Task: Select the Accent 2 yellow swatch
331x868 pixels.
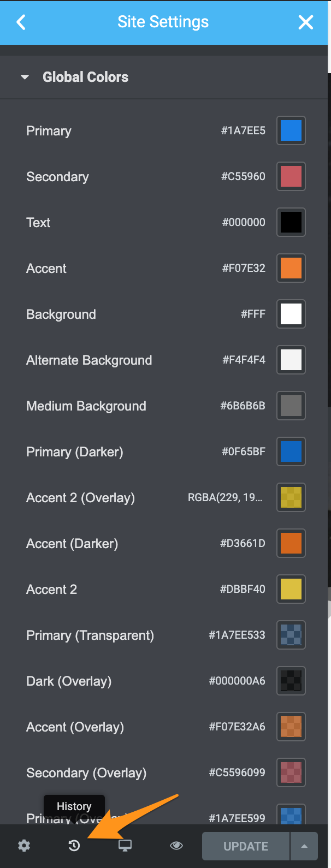Action: [x=291, y=590]
